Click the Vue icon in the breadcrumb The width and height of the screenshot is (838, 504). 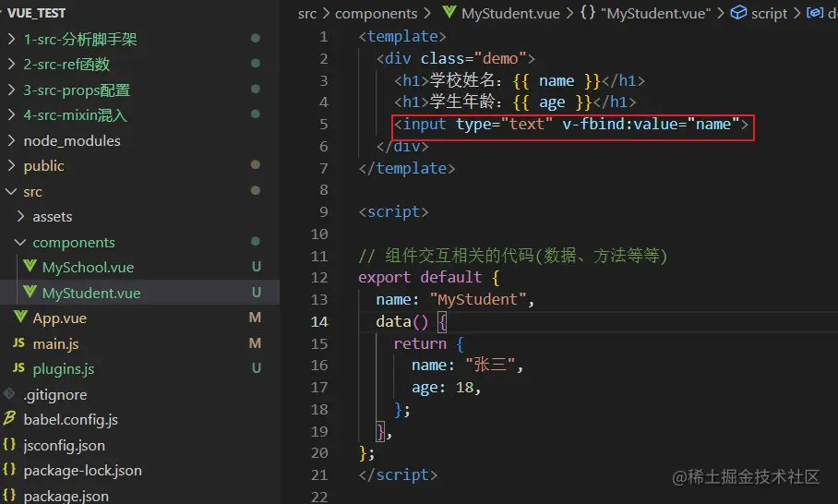coord(449,12)
